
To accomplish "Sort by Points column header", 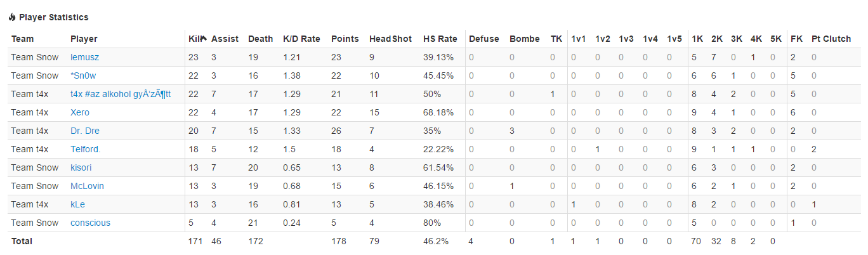I will pyautogui.click(x=345, y=39).
